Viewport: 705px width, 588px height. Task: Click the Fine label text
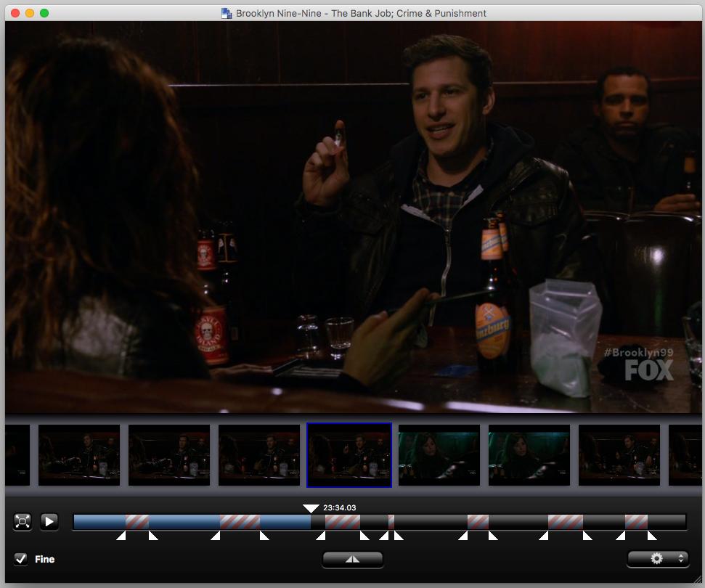pos(44,559)
